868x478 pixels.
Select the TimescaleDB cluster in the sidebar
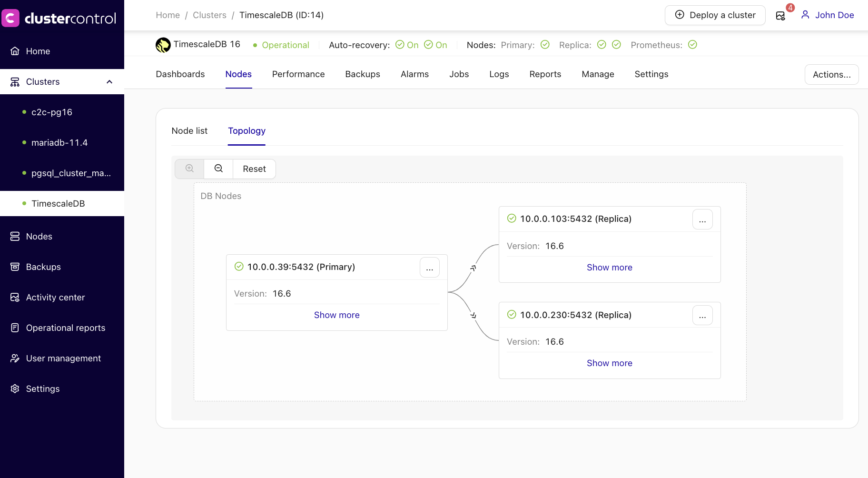[x=58, y=203]
